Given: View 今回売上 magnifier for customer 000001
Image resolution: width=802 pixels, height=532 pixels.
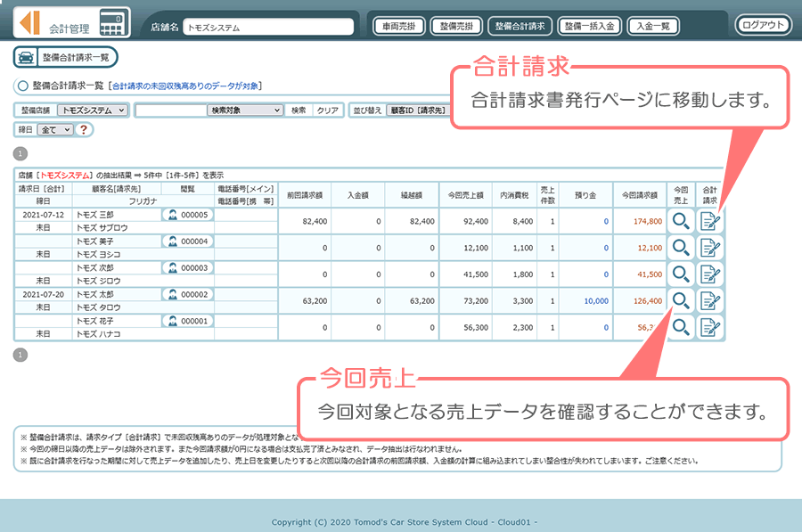Looking at the screenshot, I should pos(681,327).
